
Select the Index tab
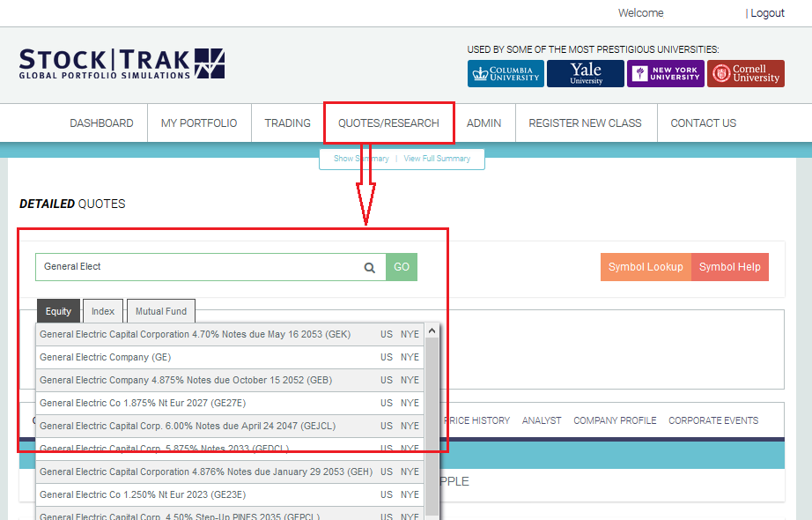click(103, 311)
